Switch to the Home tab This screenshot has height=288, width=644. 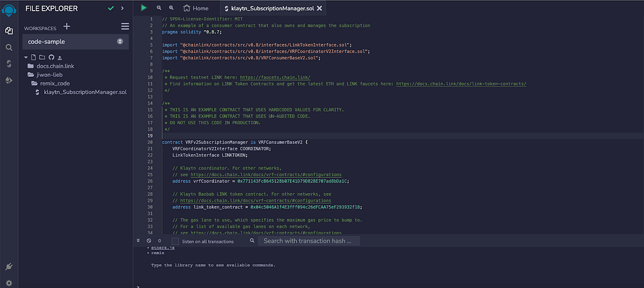196,8
